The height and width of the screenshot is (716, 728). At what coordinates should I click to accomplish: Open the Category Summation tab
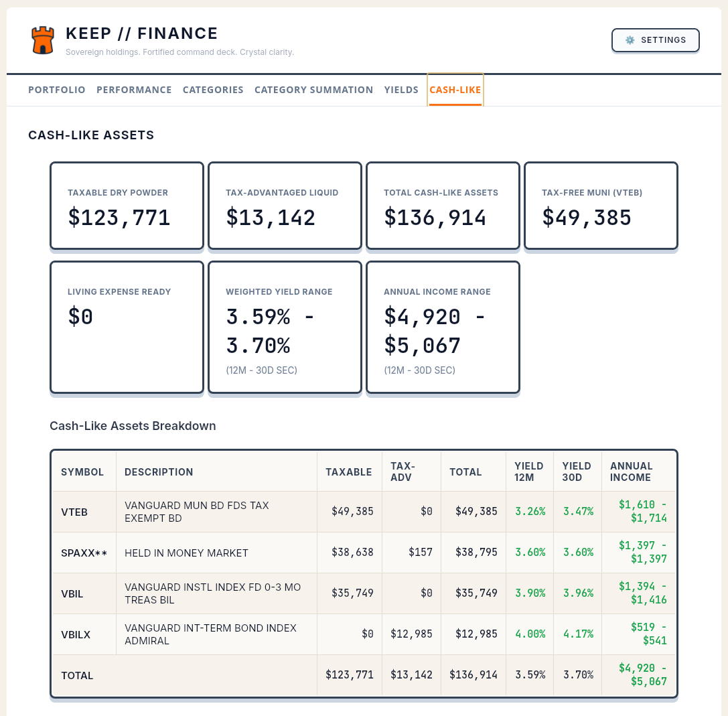[313, 90]
